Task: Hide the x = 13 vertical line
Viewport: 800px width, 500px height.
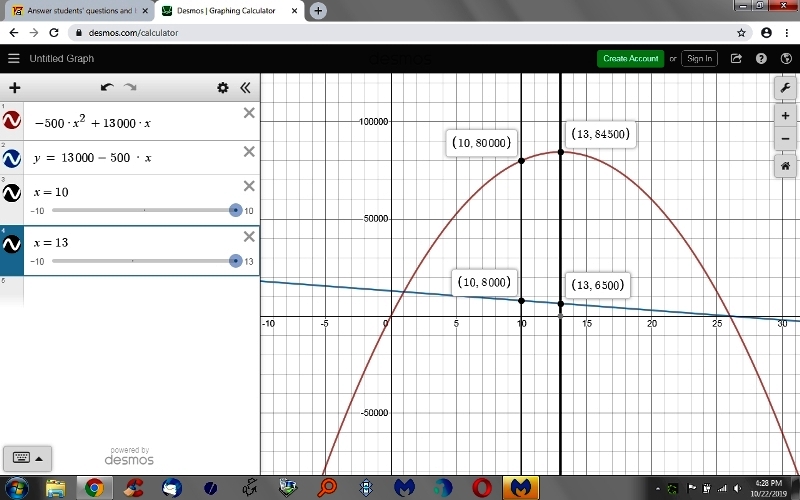Action: [x=12, y=243]
